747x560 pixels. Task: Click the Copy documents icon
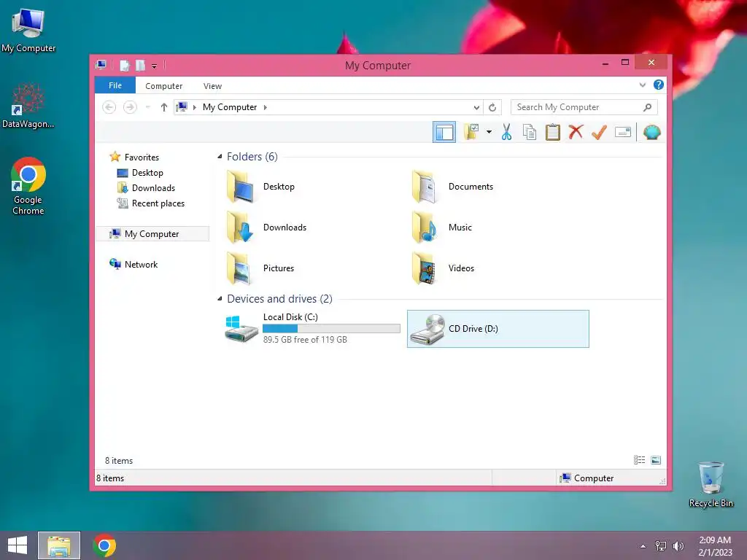[530, 132]
